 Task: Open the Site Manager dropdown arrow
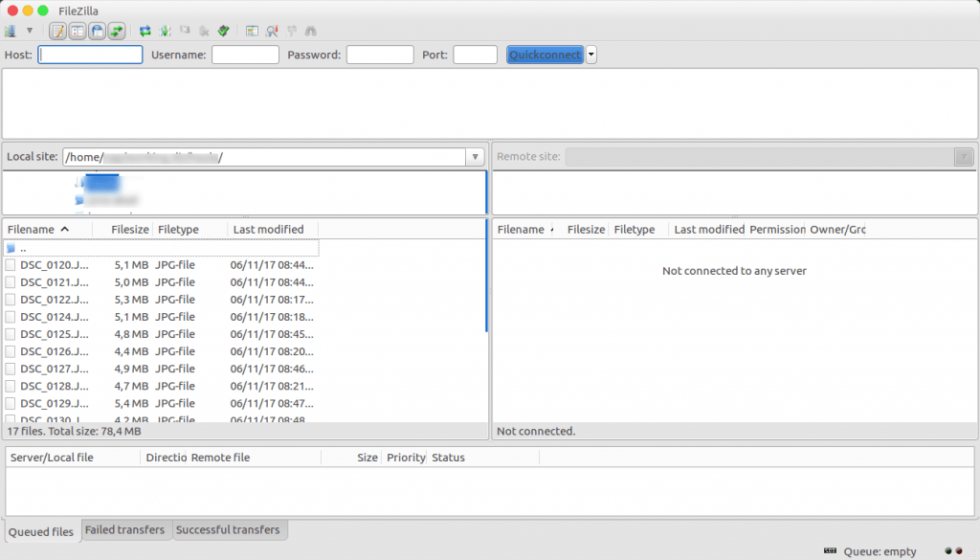pos(29,31)
